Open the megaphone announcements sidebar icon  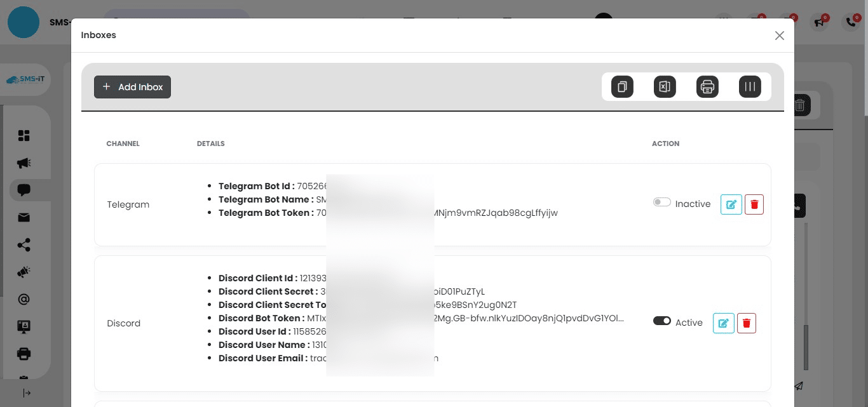[x=24, y=163]
